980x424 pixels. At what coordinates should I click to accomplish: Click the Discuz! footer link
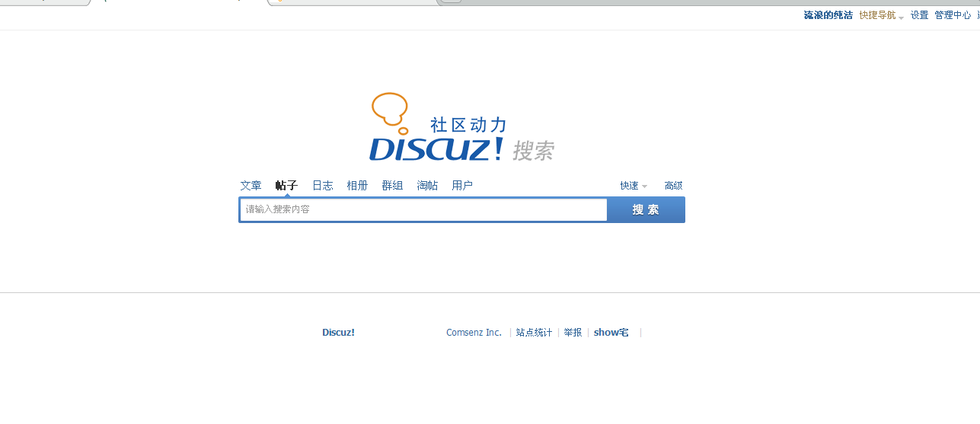click(x=338, y=333)
